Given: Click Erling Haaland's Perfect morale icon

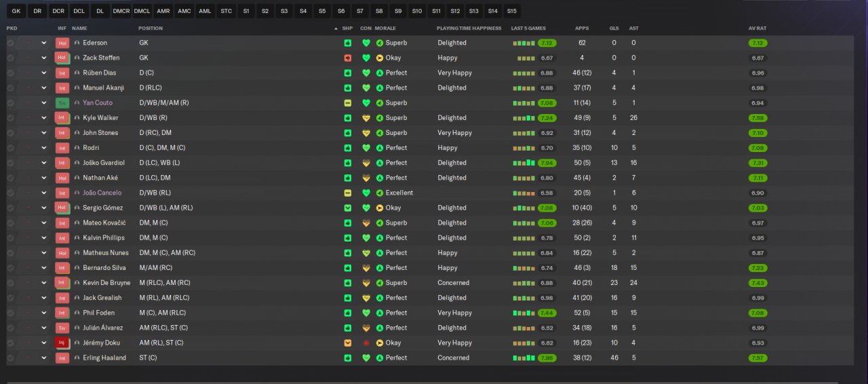Looking at the screenshot, I should tap(380, 358).
